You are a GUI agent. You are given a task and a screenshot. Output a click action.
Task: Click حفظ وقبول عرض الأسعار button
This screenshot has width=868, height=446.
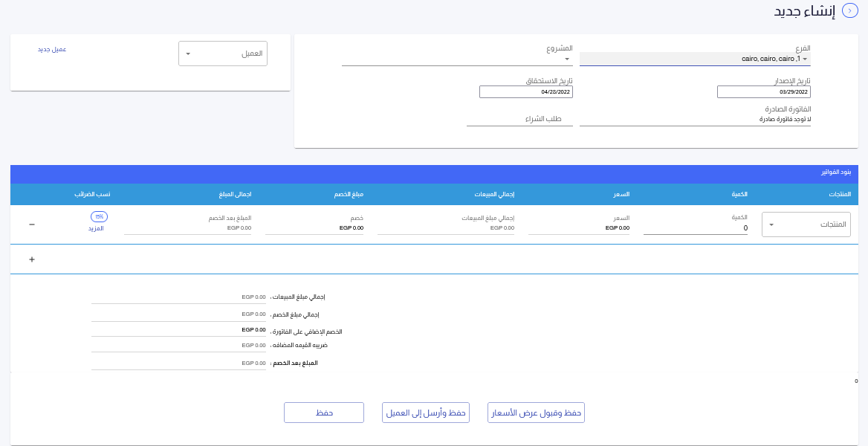pos(536,413)
